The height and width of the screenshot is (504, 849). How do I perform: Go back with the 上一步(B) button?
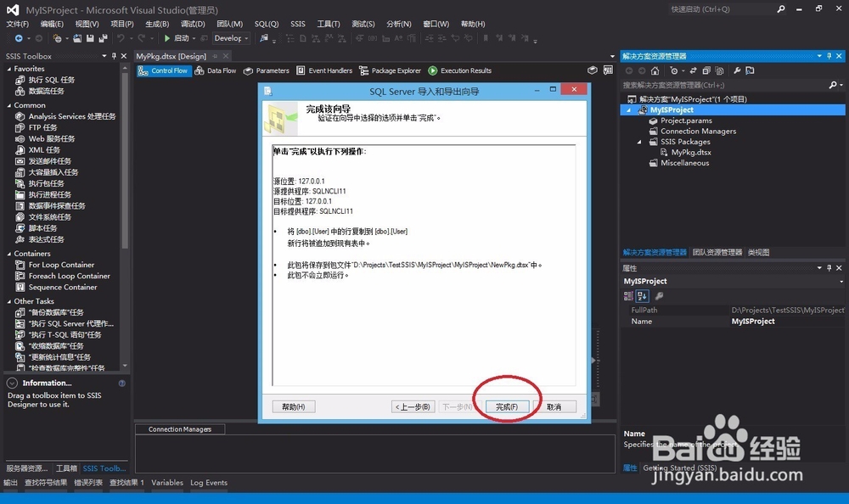coord(413,406)
